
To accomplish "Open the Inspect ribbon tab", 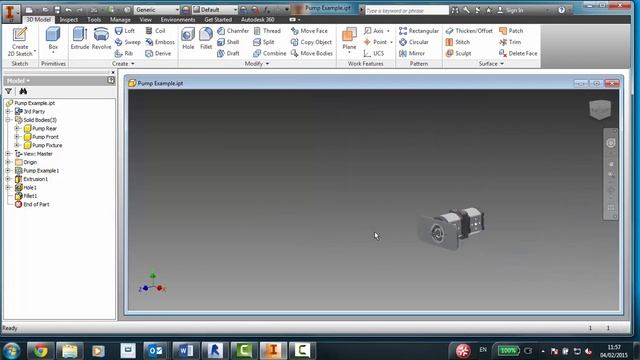I will click(x=69, y=20).
